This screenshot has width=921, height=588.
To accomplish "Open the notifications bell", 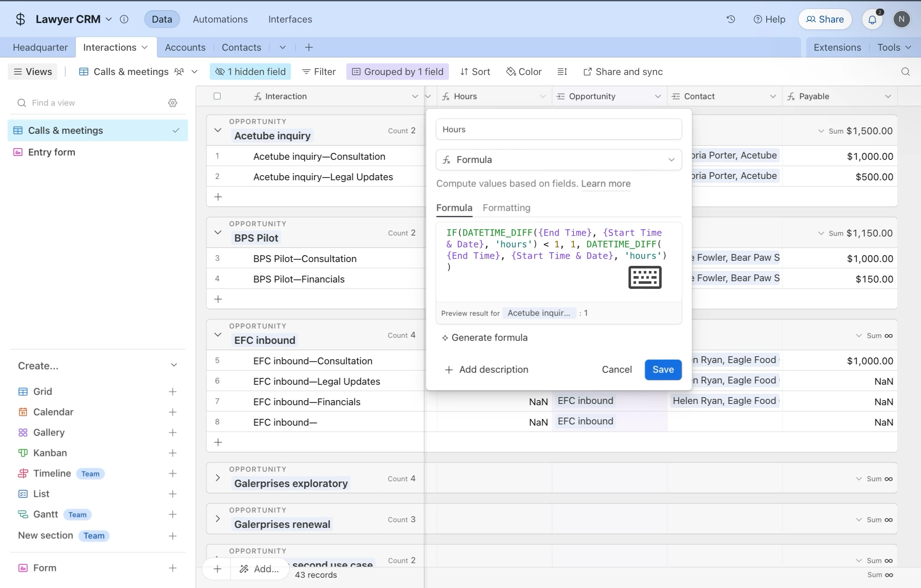I will [x=872, y=19].
